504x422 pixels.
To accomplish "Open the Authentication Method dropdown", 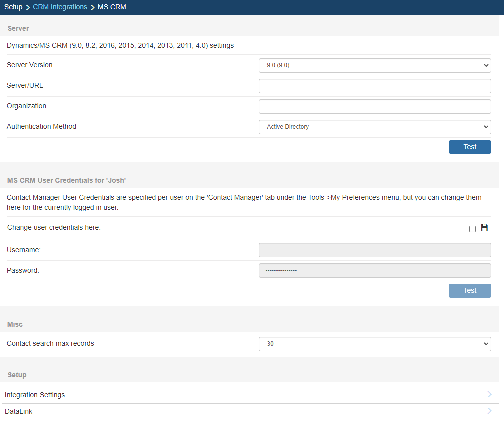I will (x=375, y=127).
